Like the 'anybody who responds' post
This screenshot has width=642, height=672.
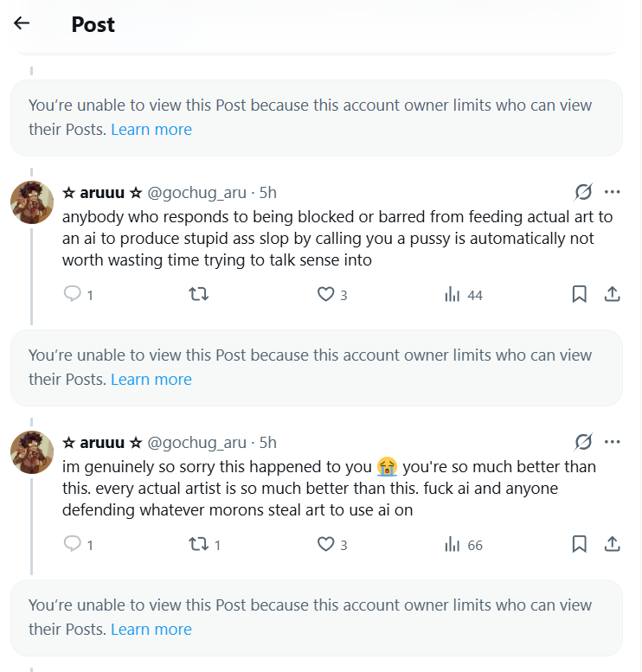pyautogui.click(x=325, y=295)
